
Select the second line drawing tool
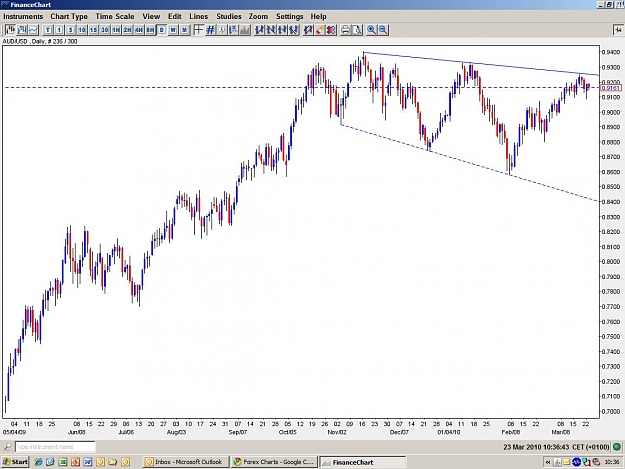[271, 30]
